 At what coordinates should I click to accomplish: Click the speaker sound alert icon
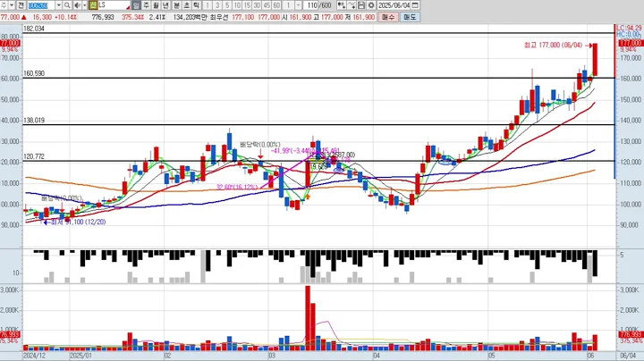coord(78,5)
